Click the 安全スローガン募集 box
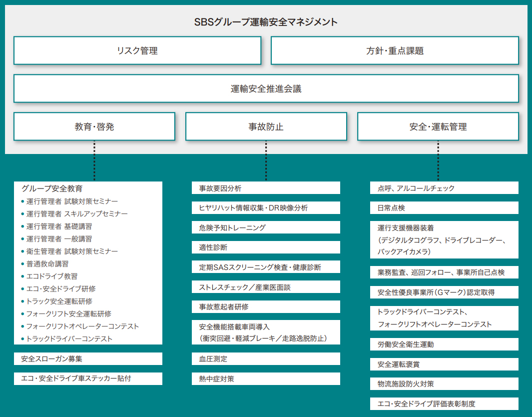The height and width of the screenshot is (417, 532). coord(88,359)
